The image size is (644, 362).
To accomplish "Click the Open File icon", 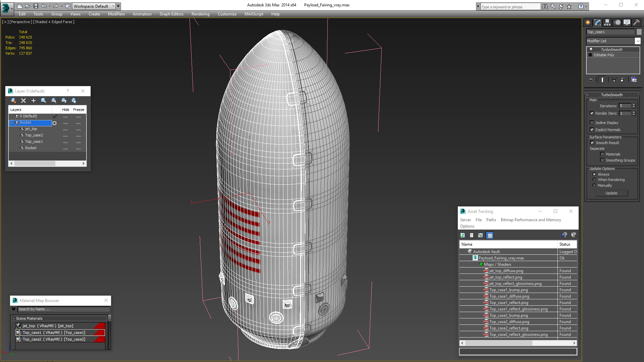I will tap(28, 6).
